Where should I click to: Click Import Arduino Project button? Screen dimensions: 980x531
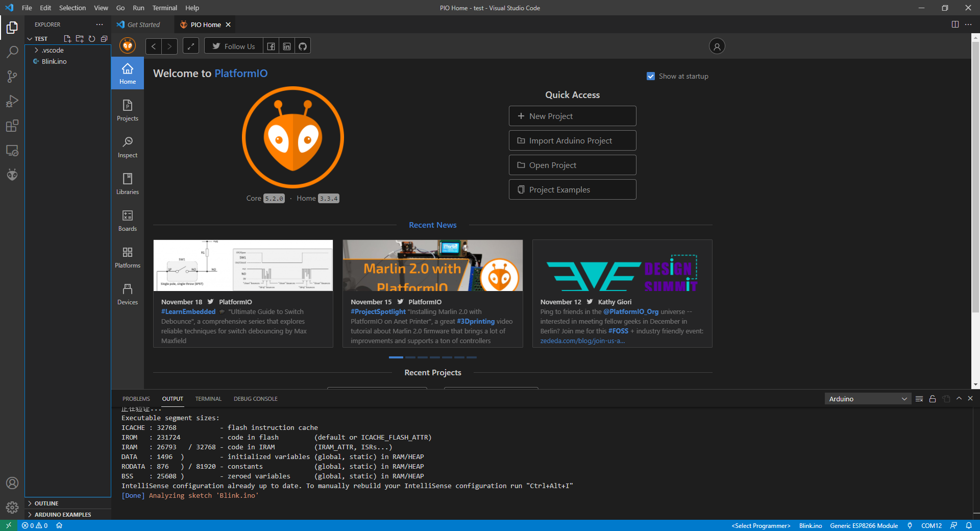(572, 140)
